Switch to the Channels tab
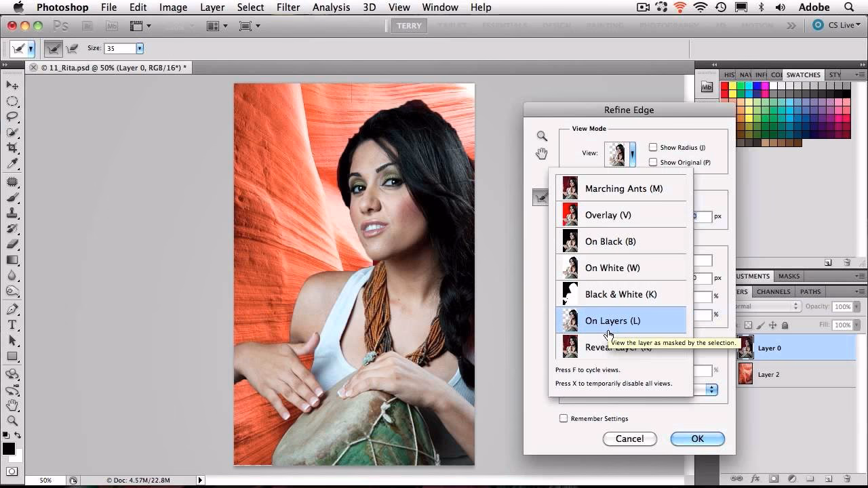Screen dimensions: 868x488 click(x=773, y=291)
